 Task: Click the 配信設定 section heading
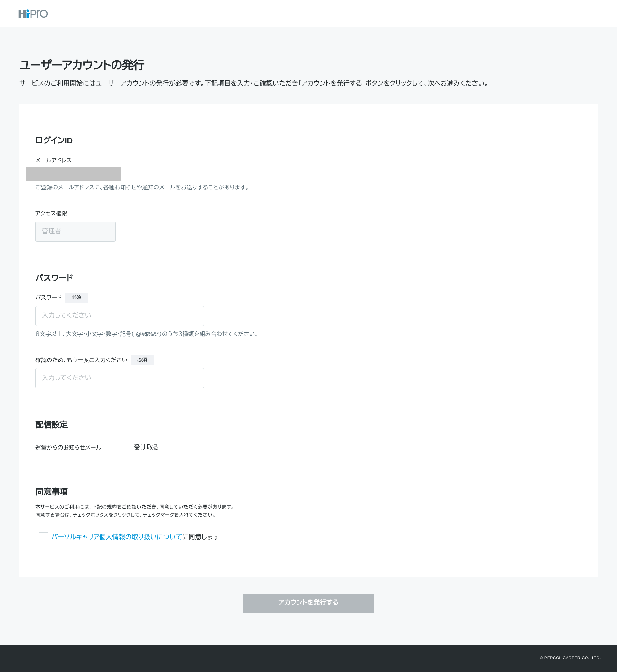click(x=51, y=425)
